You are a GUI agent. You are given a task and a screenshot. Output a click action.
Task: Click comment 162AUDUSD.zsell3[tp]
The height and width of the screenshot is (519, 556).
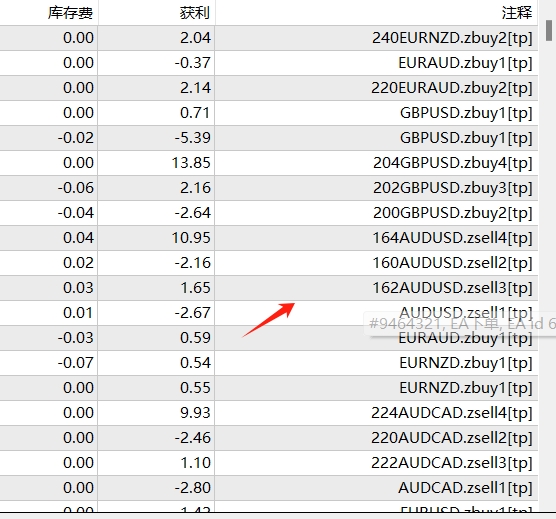[x=452, y=288]
